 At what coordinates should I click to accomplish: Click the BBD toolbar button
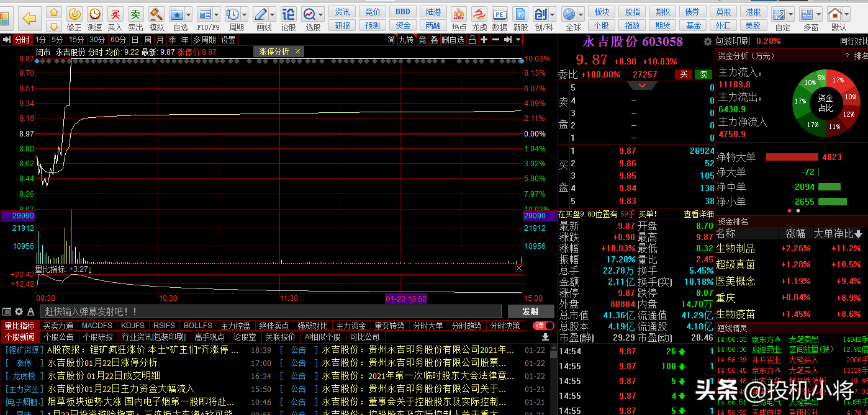coord(403,12)
